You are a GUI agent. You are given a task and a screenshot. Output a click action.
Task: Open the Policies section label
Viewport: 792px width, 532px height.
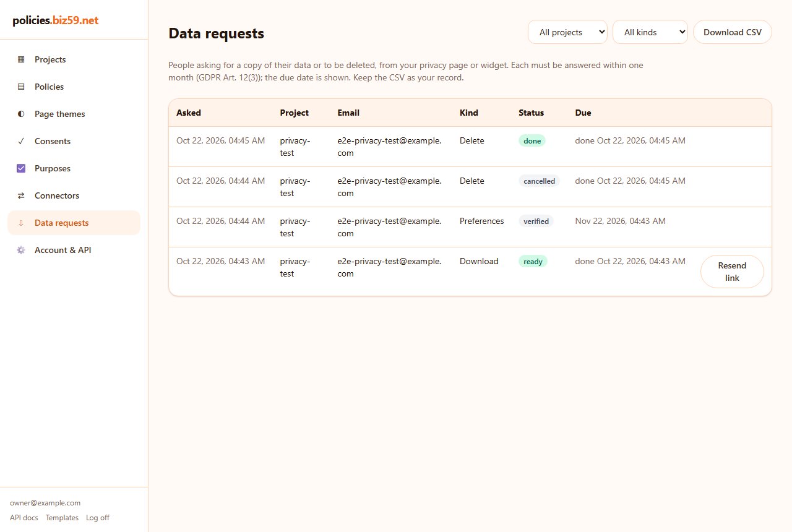49,87
